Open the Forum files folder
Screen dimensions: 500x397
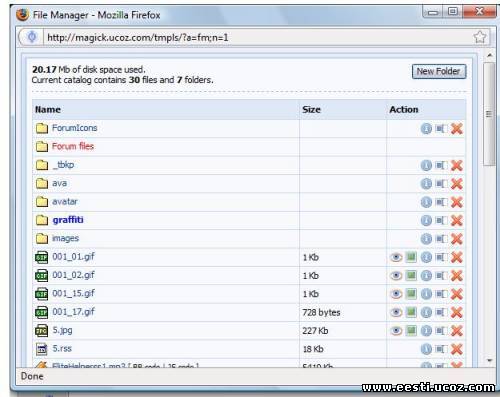(x=73, y=146)
